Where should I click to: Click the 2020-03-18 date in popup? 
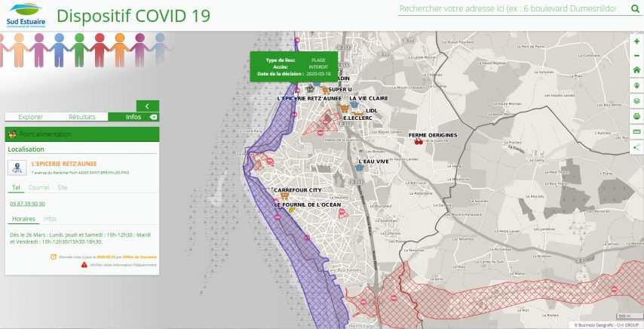[x=319, y=74]
